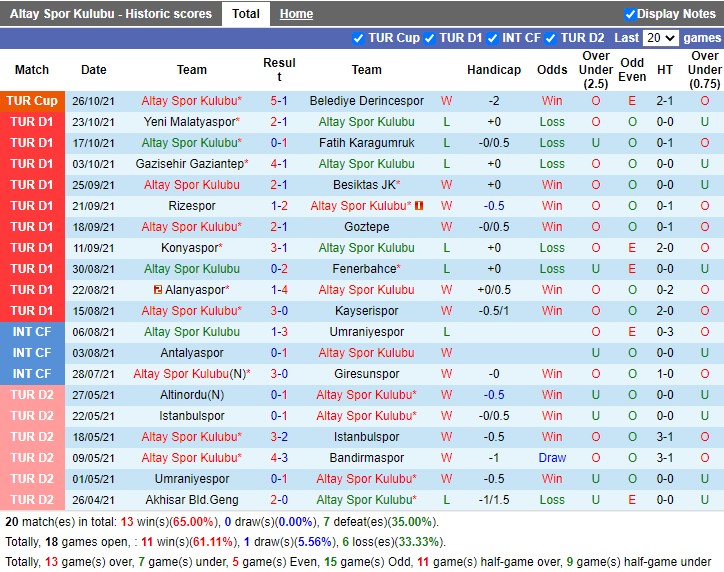
Task: Click the 0-3 half-time score in the Umraniyespor row
Action: 664,332
